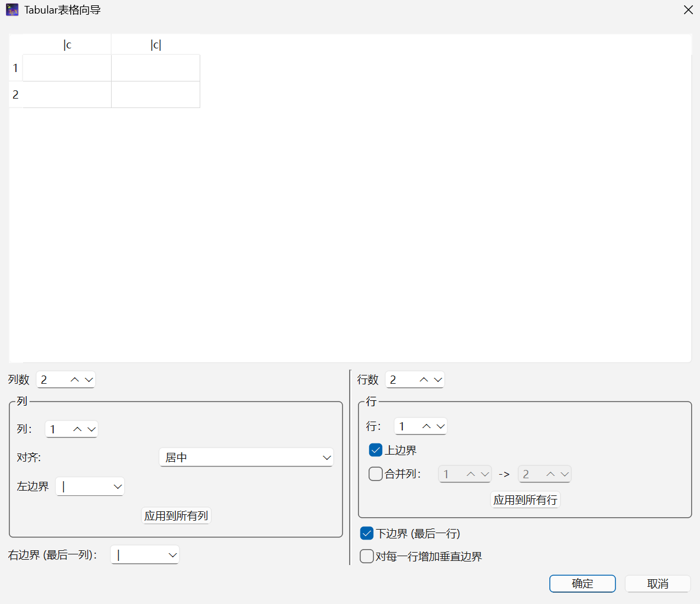Confirm the dialog with 确定

(582, 583)
